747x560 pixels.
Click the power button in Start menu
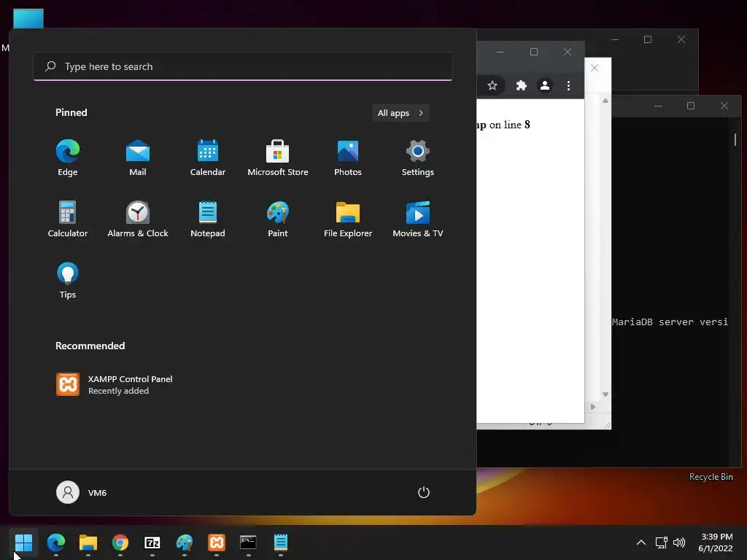[424, 492]
